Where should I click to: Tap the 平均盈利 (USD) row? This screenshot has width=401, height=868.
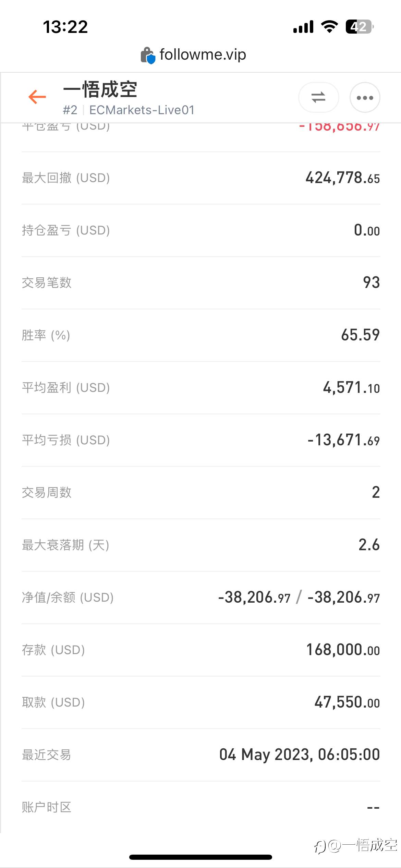pyautogui.click(x=201, y=388)
